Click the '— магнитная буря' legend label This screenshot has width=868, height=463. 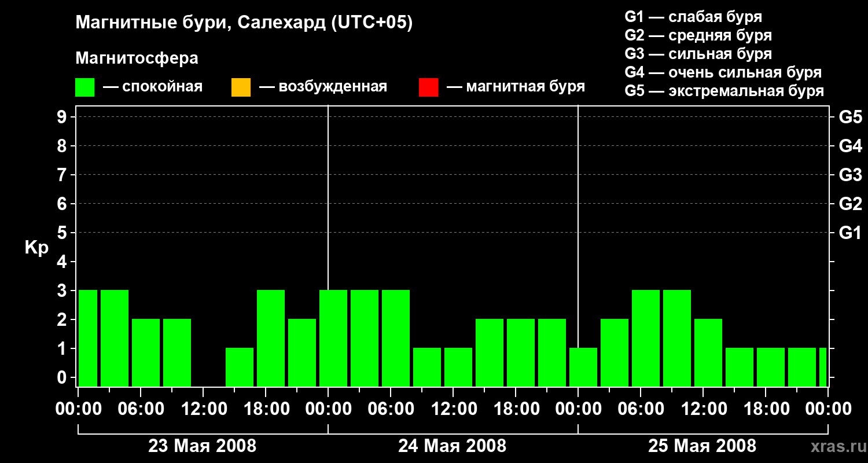pyautogui.click(x=516, y=87)
